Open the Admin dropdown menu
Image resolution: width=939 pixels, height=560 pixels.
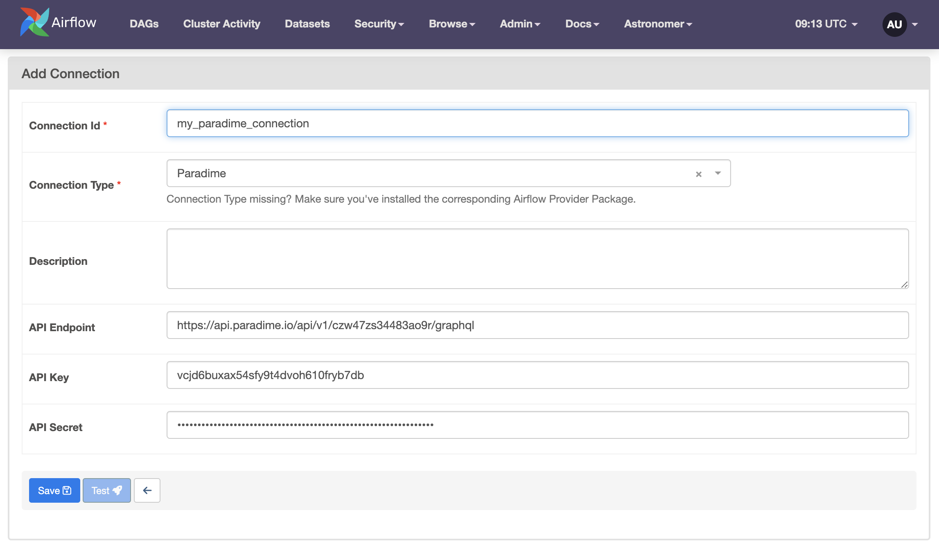(x=520, y=24)
